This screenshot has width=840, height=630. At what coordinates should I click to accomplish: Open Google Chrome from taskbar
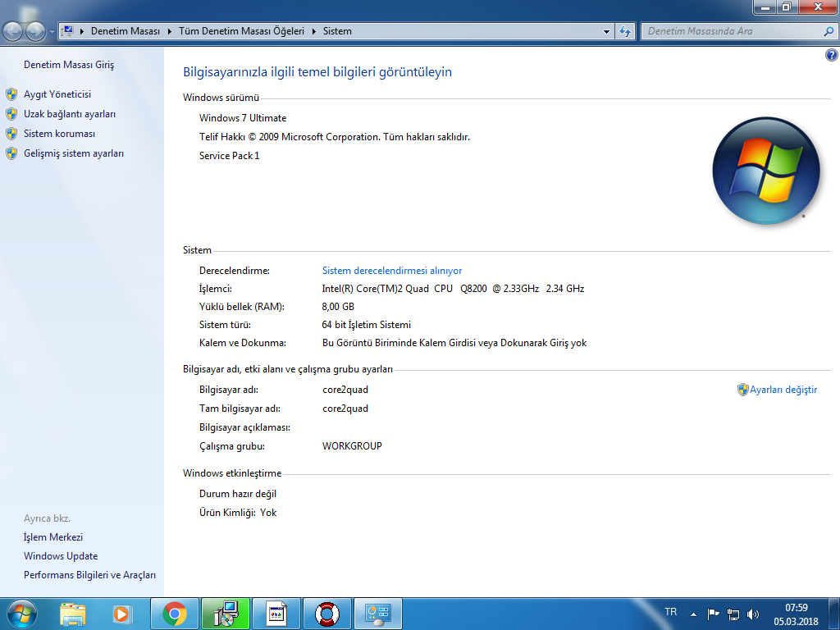point(175,614)
